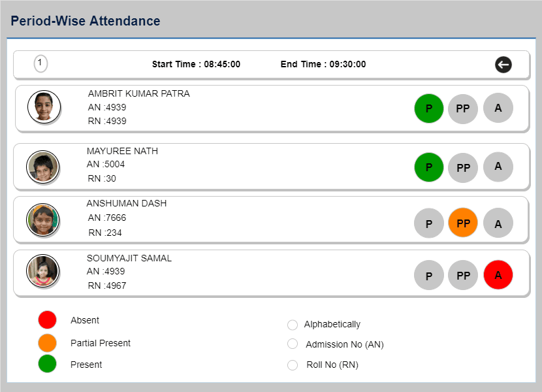Open Mayuree Nath's profile photo
The width and height of the screenshot is (542, 392).
[x=42, y=167]
